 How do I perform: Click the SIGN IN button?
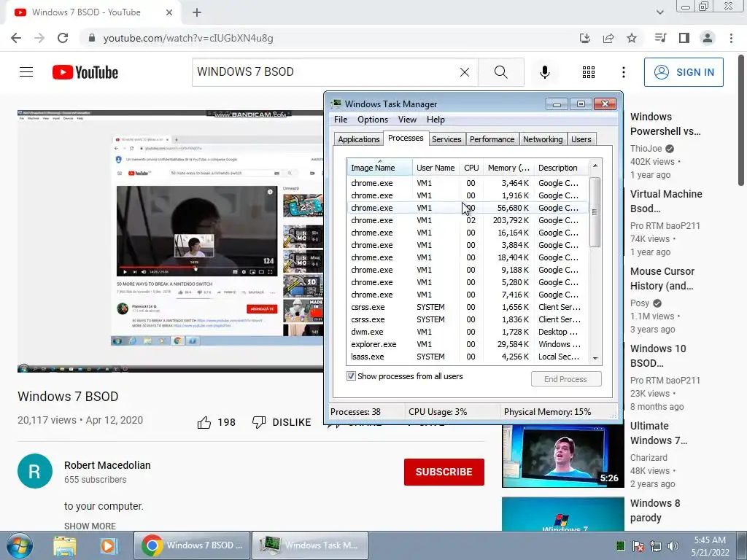[684, 72]
